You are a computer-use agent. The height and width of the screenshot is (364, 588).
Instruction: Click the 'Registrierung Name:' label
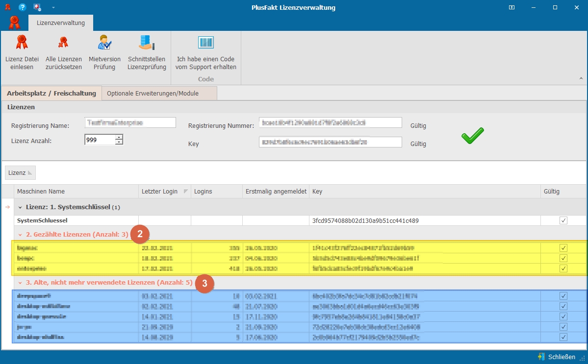pyautogui.click(x=40, y=126)
